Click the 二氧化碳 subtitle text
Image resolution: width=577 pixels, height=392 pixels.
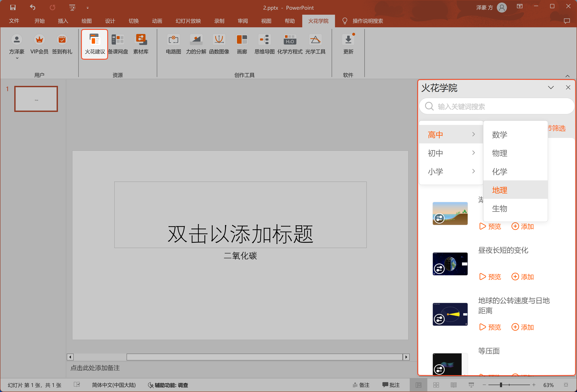240,256
